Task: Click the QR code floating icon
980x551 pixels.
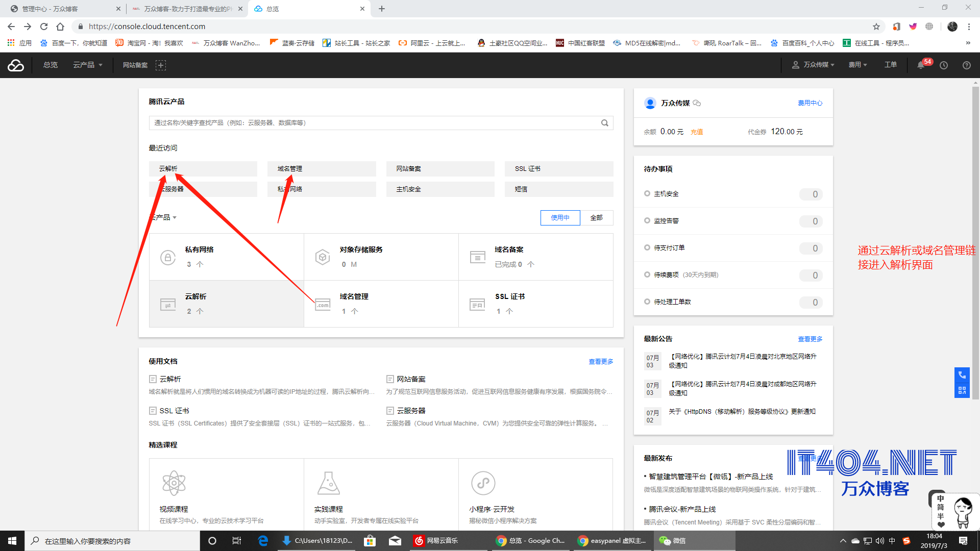Action: pos(962,390)
